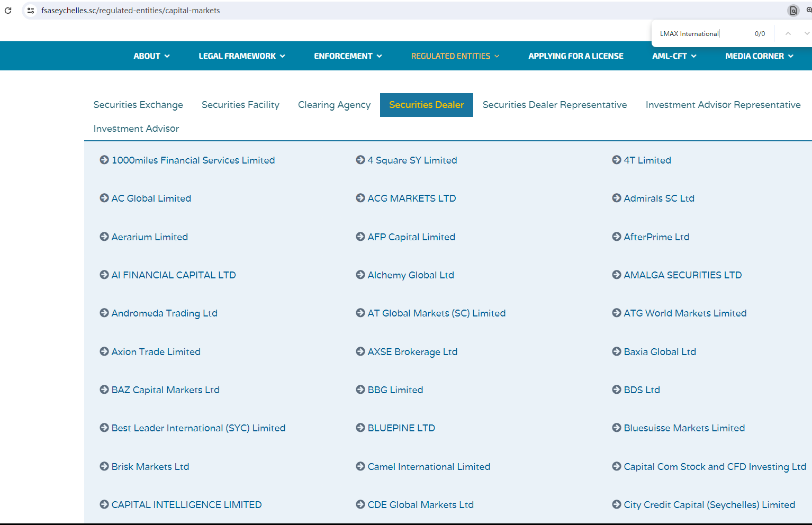Open the ENFORCEMENT dropdown menu
The image size is (812, 525).
348,56
